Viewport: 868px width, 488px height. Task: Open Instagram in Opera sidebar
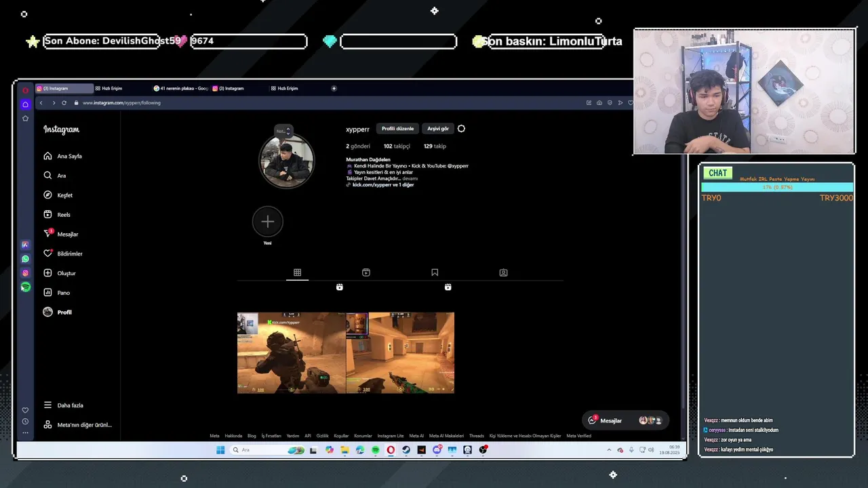point(25,273)
